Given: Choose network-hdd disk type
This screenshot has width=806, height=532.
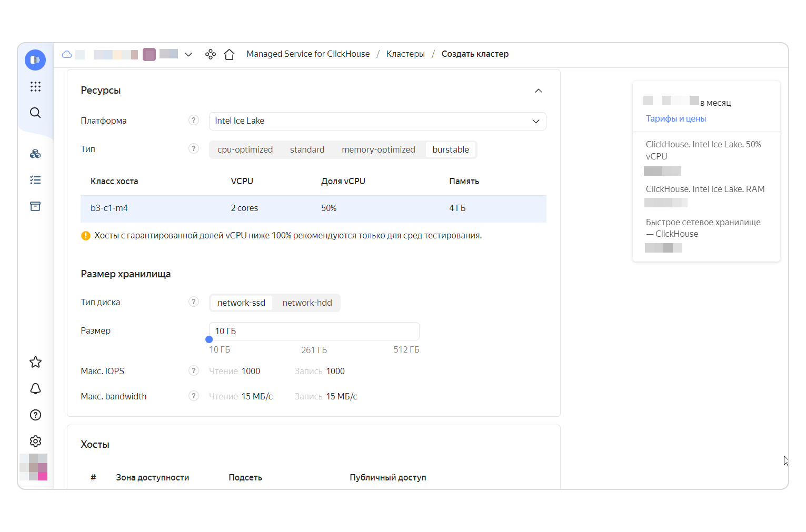Looking at the screenshot, I should pyautogui.click(x=307, y=303).
